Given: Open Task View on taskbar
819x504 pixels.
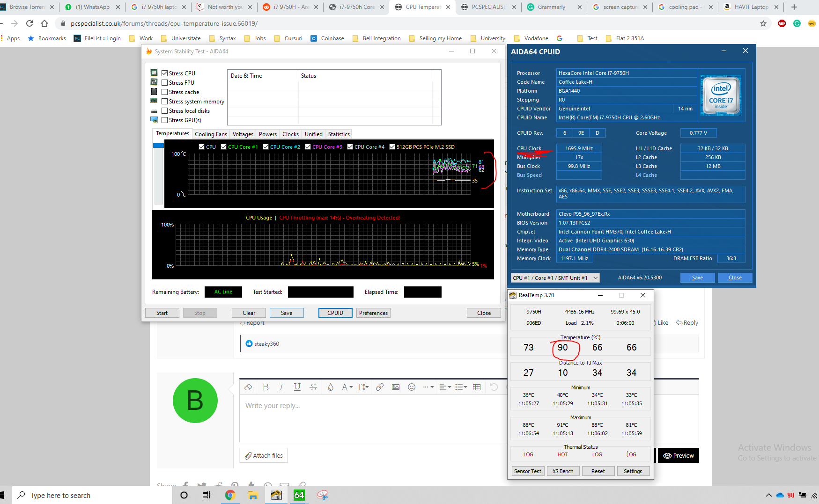Looking at the screenshot, I should click(x=206, y=495).
